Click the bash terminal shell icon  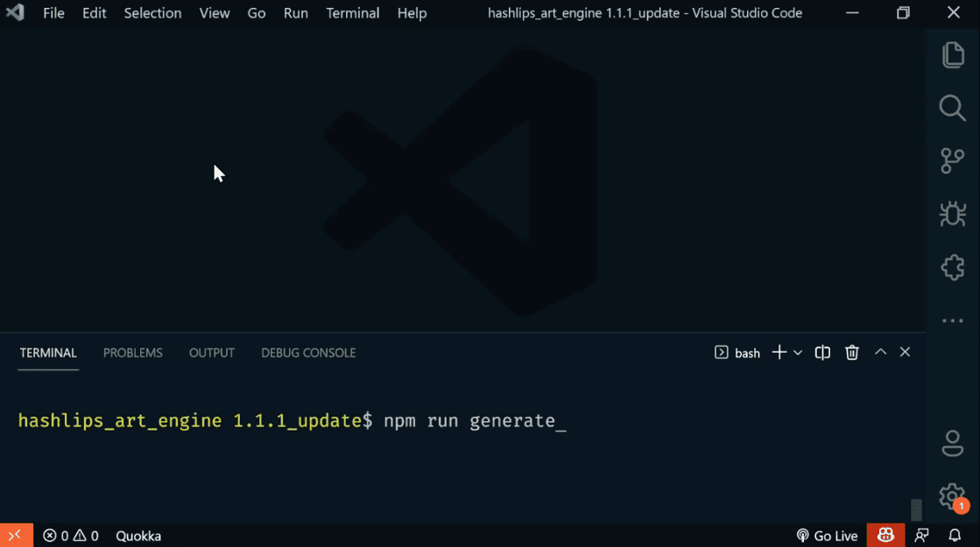[x=722, y=352]
